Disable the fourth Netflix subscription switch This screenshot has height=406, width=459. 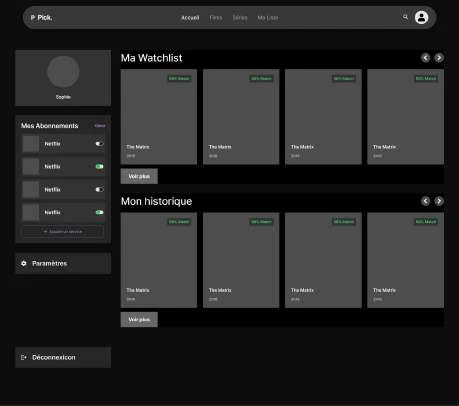[x=99, y=212]
